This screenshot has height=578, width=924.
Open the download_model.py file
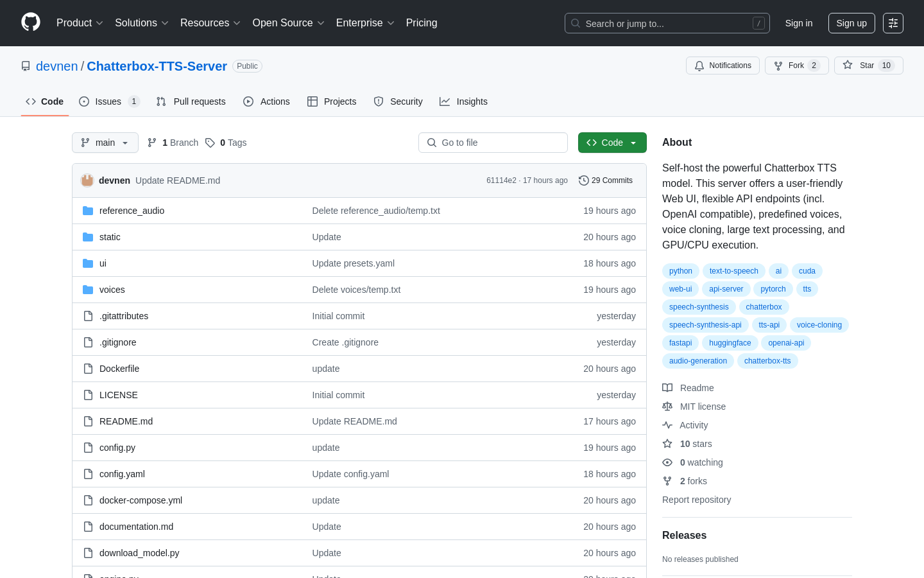(x=139, y=553)
